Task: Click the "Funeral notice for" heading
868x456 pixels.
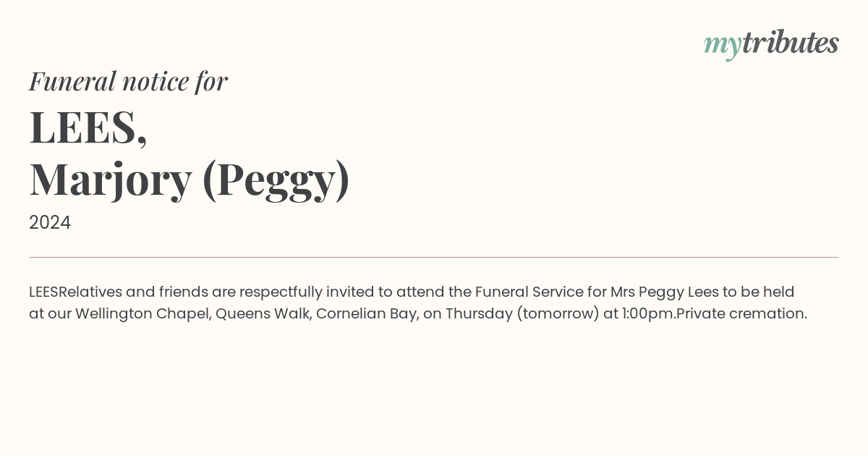Action: 128,81
